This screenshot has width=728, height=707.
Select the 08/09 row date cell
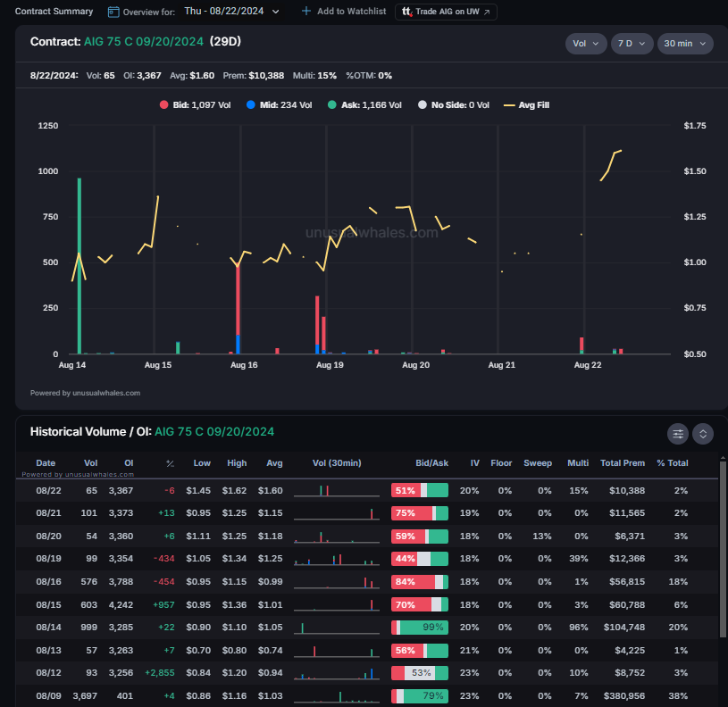(48, 696)
